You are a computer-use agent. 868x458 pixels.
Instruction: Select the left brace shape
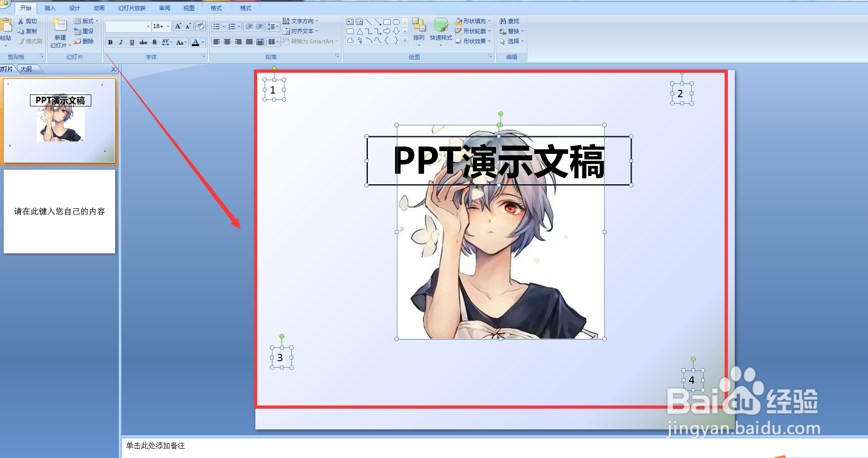tap(387, 41)
